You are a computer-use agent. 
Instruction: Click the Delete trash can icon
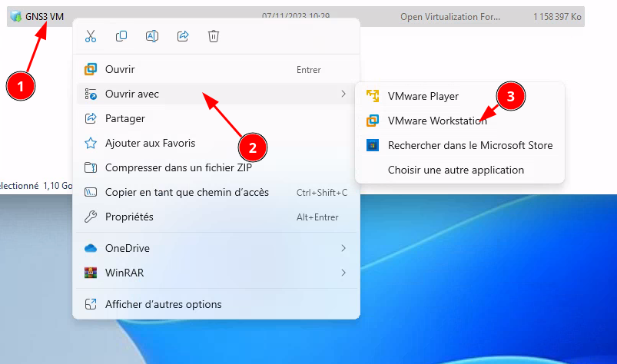tap(214, 36)
